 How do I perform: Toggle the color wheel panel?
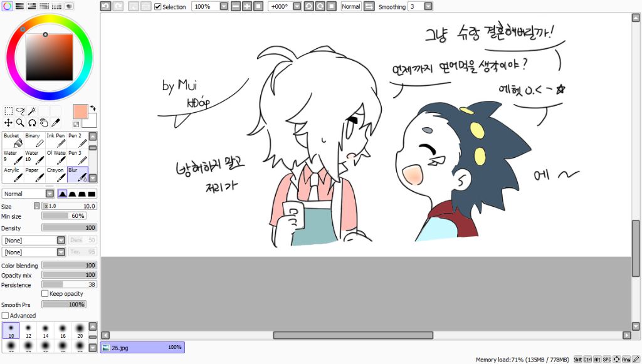point(8,6)
